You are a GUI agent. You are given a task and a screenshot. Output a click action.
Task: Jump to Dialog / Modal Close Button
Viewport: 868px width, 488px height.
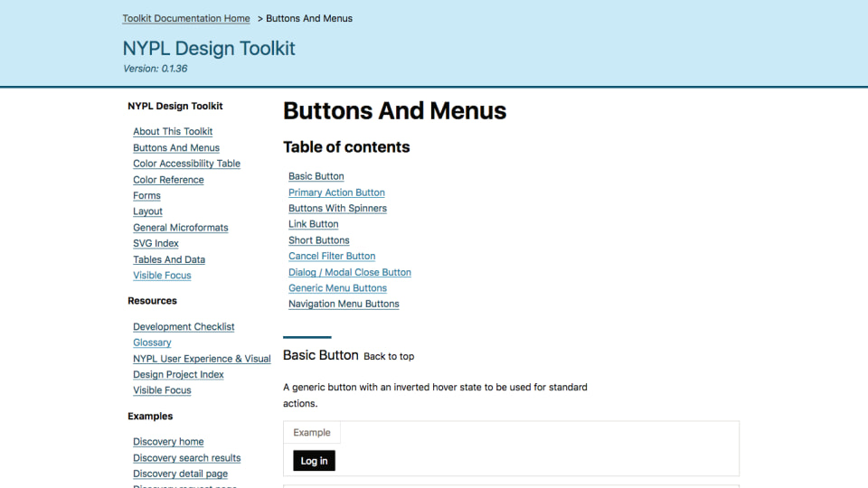350,272
